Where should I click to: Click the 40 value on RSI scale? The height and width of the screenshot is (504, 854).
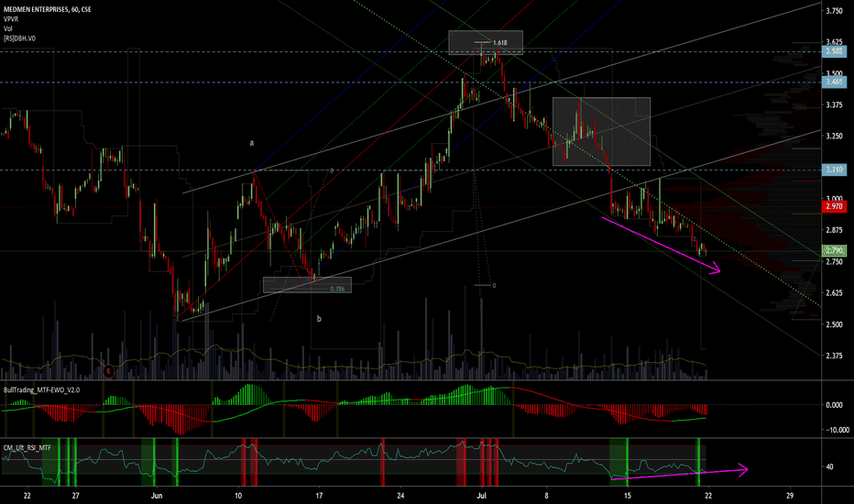point(829,467)
